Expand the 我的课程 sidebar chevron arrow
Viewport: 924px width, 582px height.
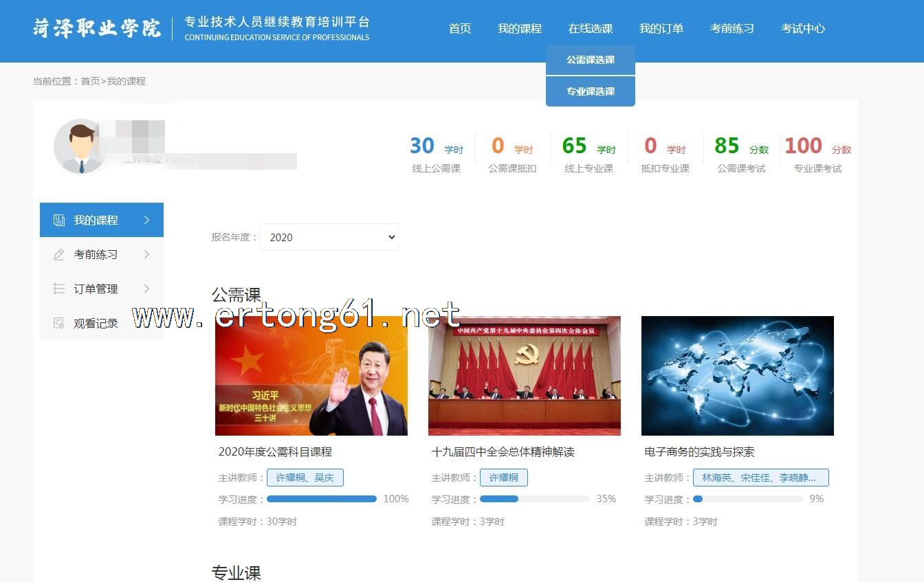pyautogui.click(x=146, y=220)
